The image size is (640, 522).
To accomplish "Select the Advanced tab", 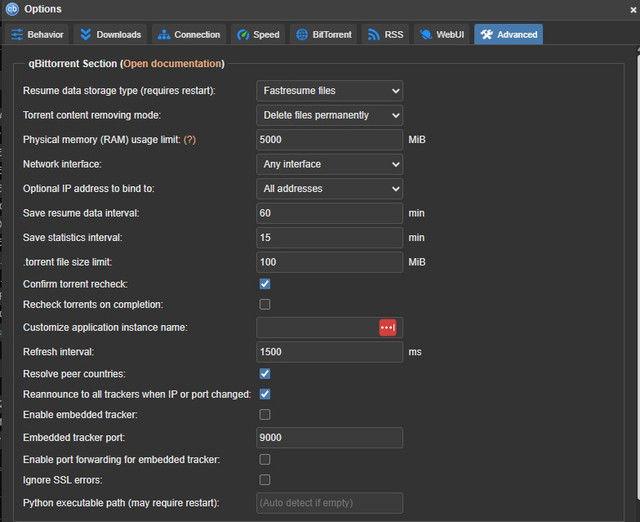I will point(509,35).
